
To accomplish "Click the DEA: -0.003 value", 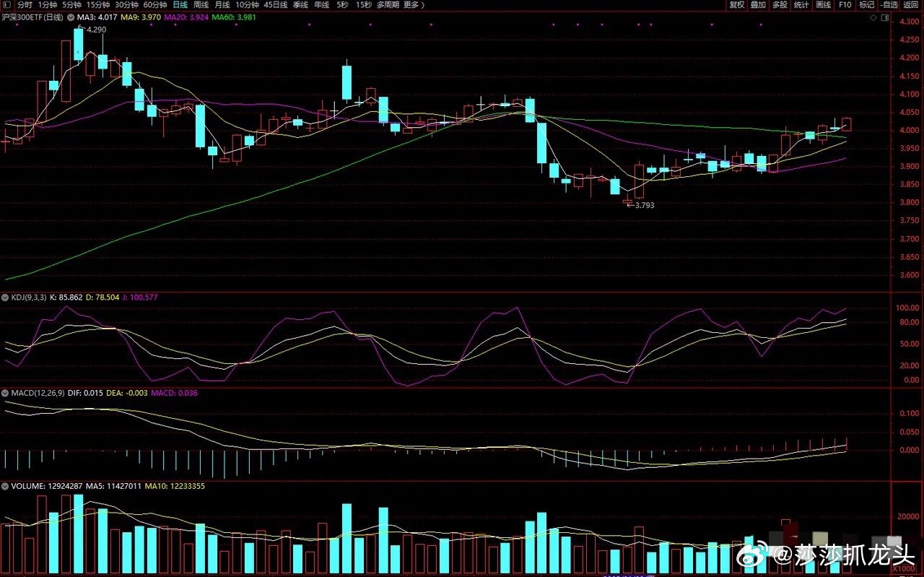I will (x=127, y=393).
